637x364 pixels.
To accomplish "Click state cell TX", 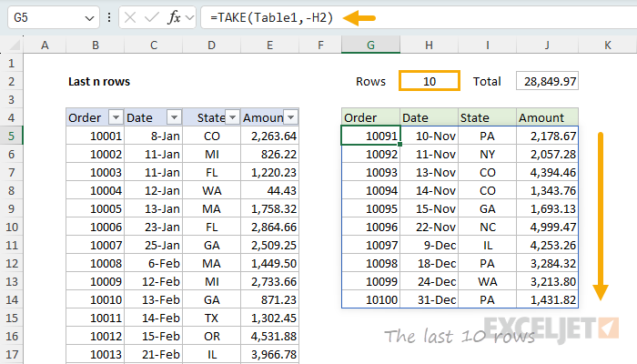I will (212, 318).
